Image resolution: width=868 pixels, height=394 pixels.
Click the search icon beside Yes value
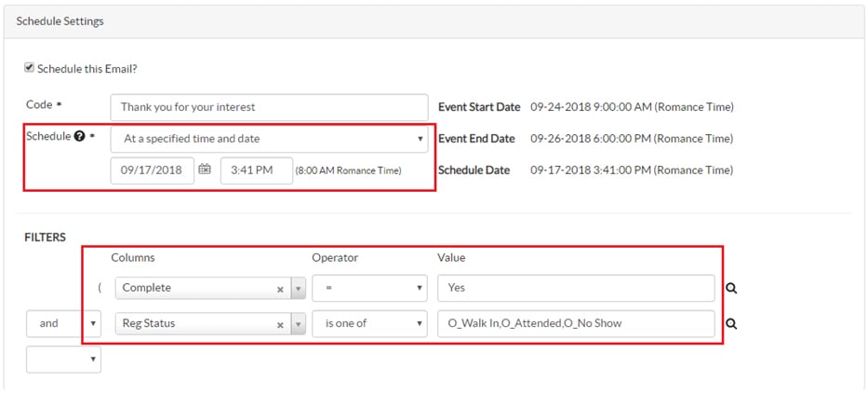[731, 289]
